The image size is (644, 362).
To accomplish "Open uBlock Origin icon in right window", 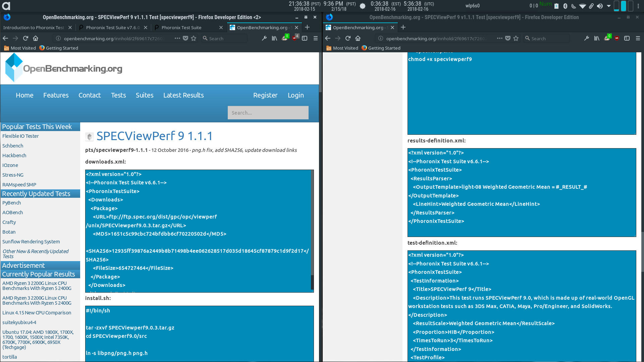I will (617, 39).
